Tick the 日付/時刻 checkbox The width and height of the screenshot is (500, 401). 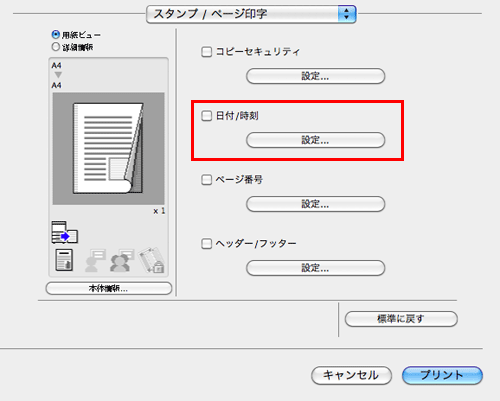207,116
